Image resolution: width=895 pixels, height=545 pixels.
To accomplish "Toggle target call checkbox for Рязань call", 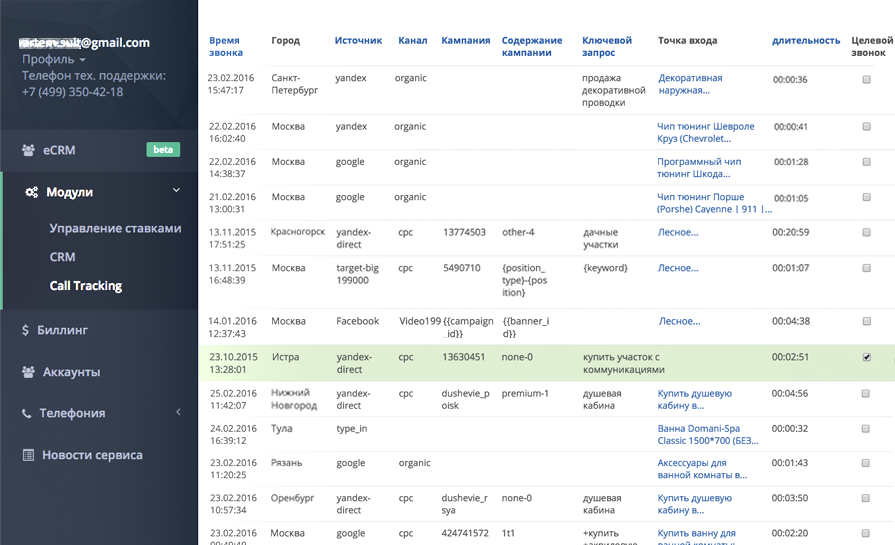I will coord(866,463).
